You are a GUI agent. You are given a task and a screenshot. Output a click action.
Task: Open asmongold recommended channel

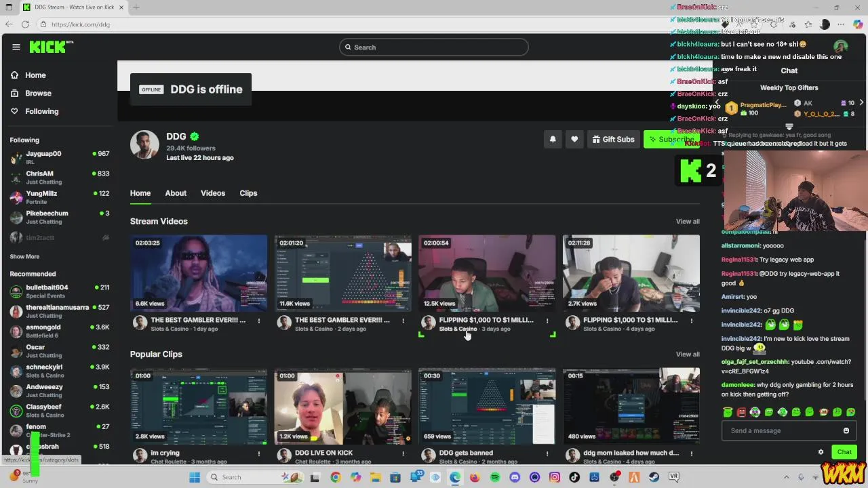tap(59, 331)
